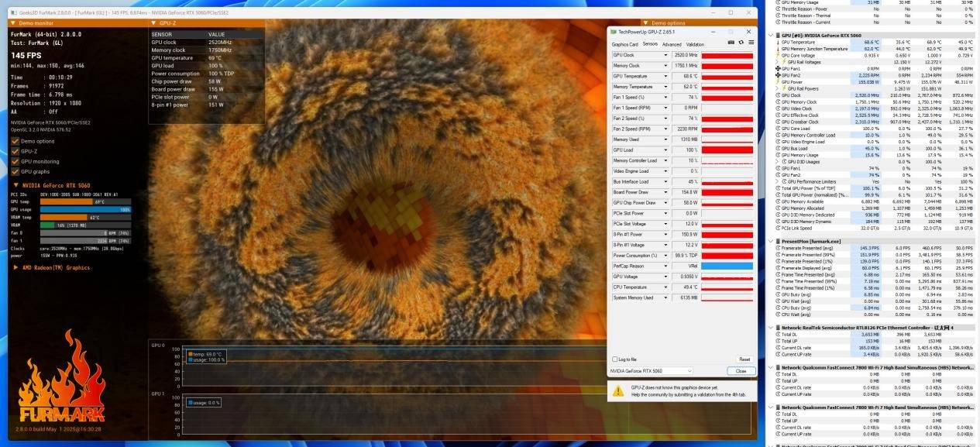The image size is (980, 447).
Task: Click the Reset button in GPU-Z
Action: tap(744, 359)
